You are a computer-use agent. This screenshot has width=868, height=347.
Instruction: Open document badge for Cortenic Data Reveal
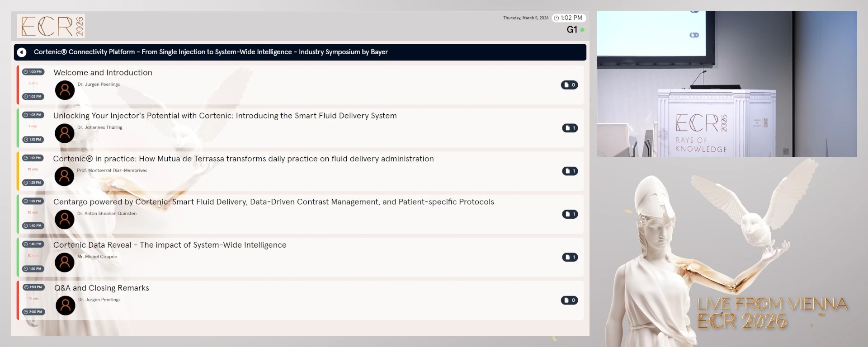click(570, 257)
